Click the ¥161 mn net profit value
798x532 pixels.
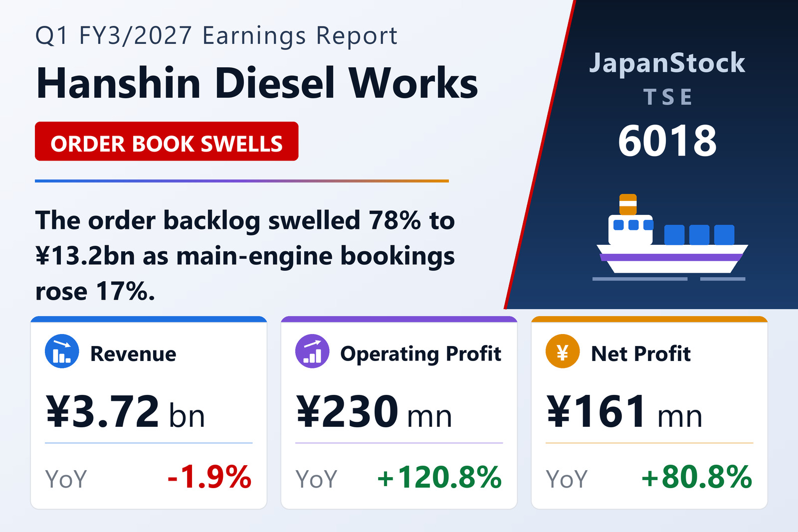tap(624, 411)
